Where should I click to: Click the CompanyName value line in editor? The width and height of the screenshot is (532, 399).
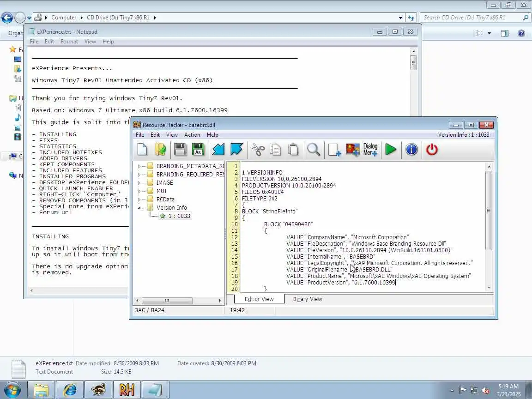[347, 237]
